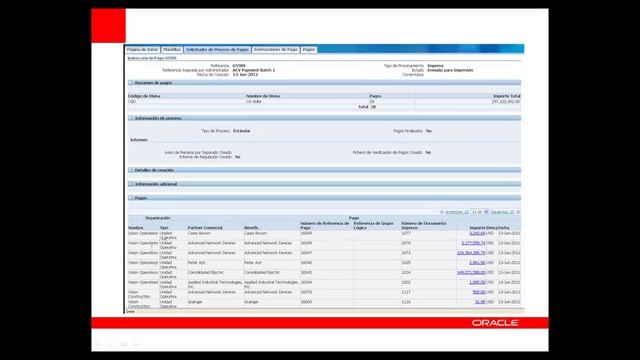Click Grainger in the Benefic. column

point(251,302)
